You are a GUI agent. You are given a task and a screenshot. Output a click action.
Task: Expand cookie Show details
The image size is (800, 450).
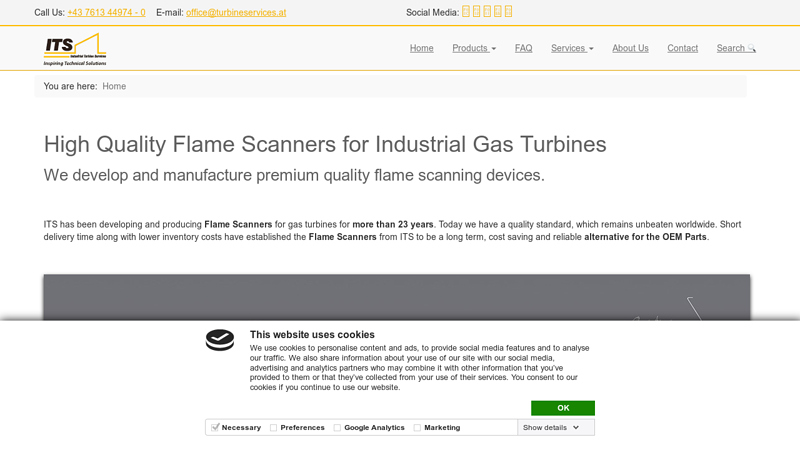point(551,428)
